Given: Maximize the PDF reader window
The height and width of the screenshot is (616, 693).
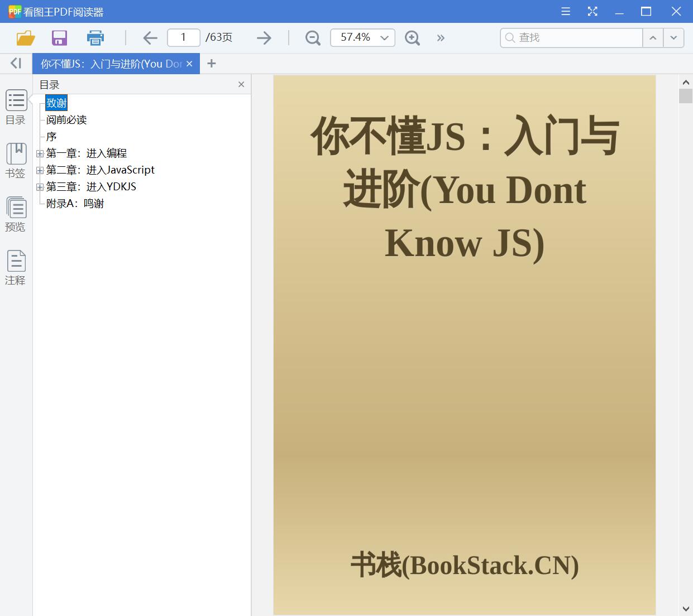Looking at the screenshot, I should click(x=646, y=11).
